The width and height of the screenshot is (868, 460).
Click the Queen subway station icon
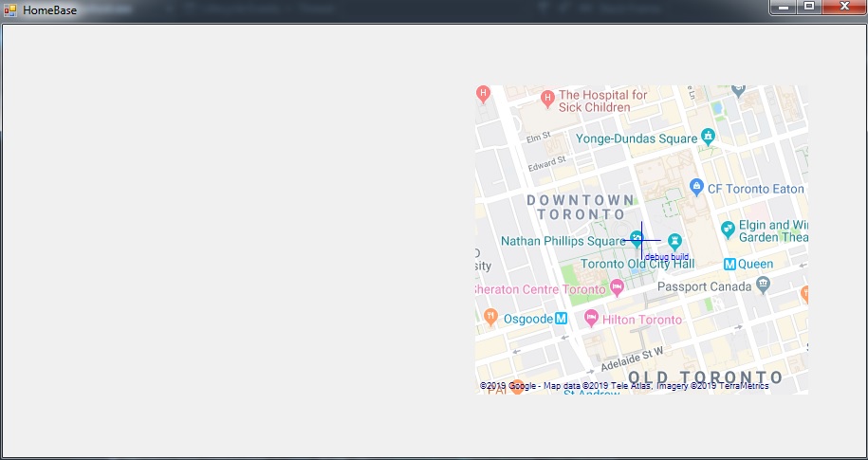click(729, 265)
